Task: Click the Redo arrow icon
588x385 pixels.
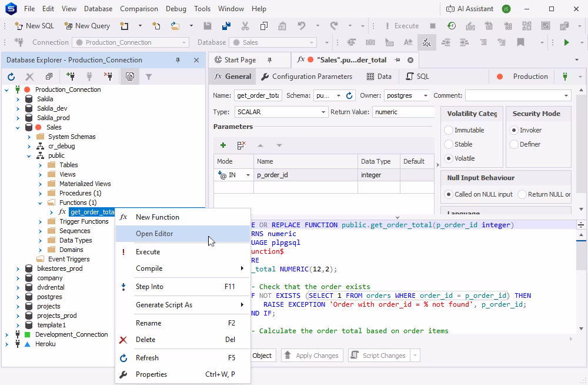Action: [x=334, y=25]
